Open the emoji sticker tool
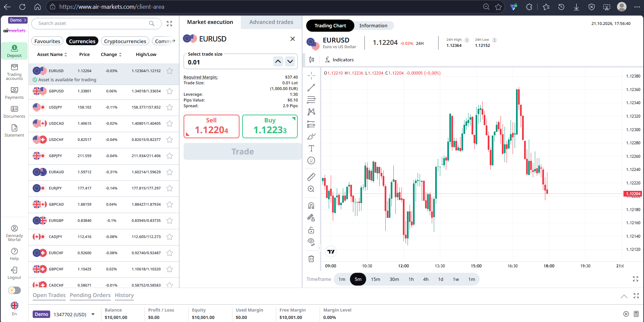 pyautogui.click(x=311, y=160)
